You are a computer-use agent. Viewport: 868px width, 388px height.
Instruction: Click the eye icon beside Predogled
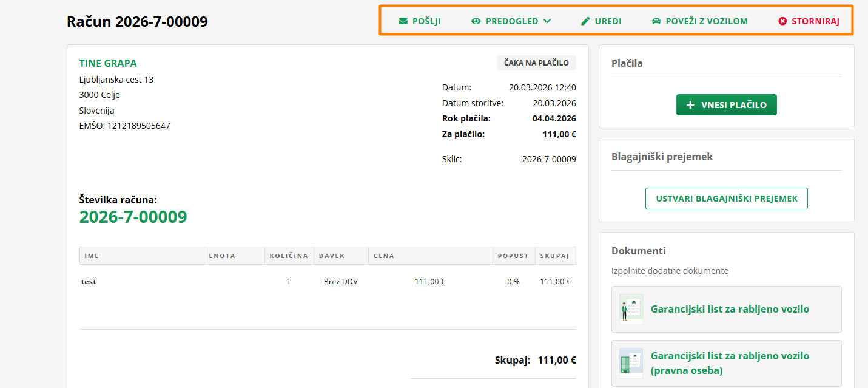(x=476, y=21)
